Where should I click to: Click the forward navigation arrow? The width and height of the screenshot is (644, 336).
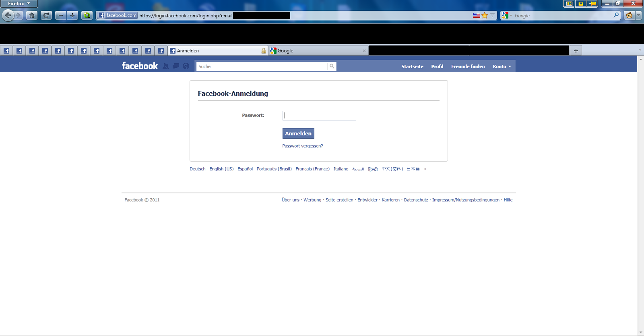point(18,15)
